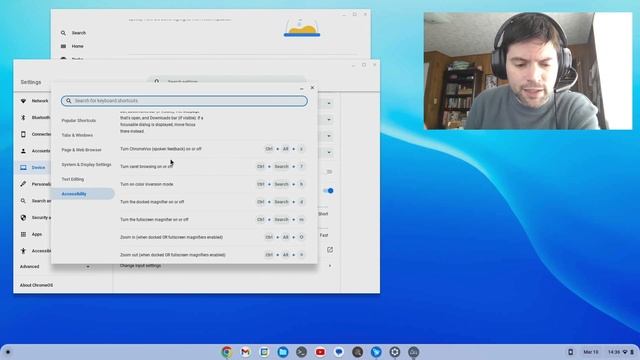Open Apps grid icon in Settings sidebar
The image size is (640, 360).
click(23, 234)
